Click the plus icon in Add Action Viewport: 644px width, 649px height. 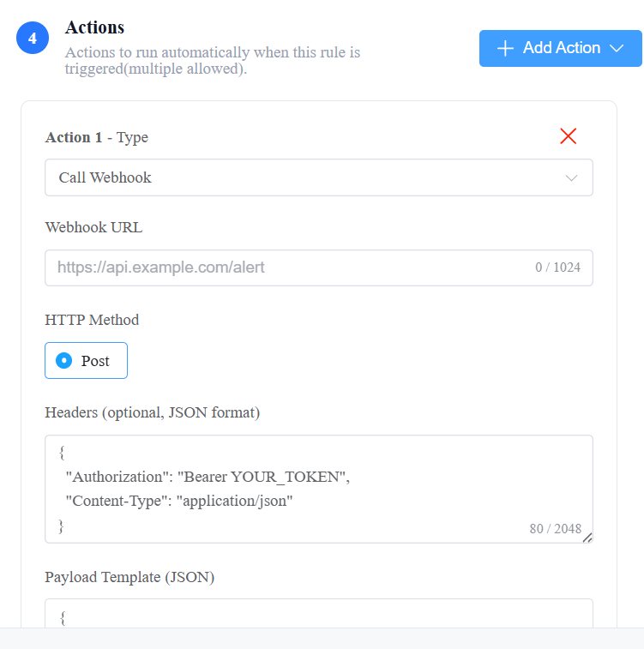tap(505, 48)
